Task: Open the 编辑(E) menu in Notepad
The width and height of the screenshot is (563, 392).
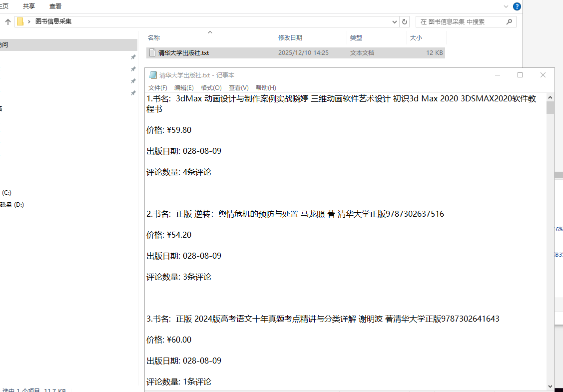Action: pyautogui.click(x=184, y=87)
